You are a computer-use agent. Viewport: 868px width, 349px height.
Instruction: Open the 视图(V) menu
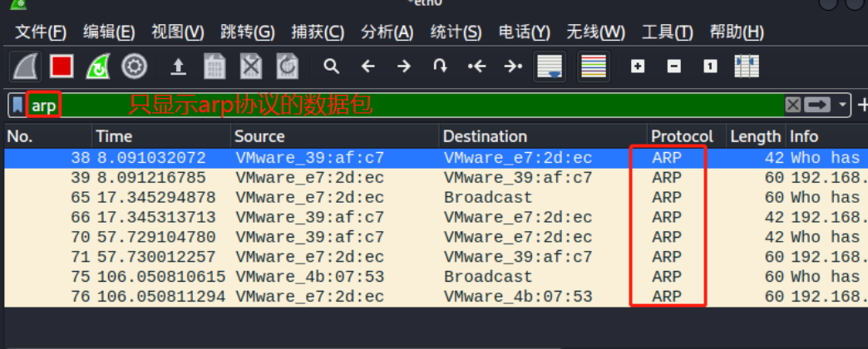pyautogui.click(x=178, y=32)
